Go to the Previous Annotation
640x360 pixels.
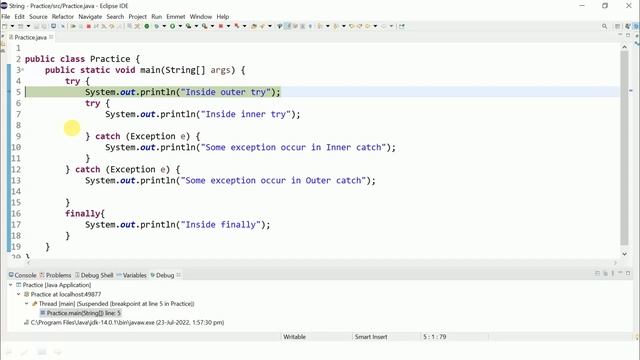(x=336, y=26)
